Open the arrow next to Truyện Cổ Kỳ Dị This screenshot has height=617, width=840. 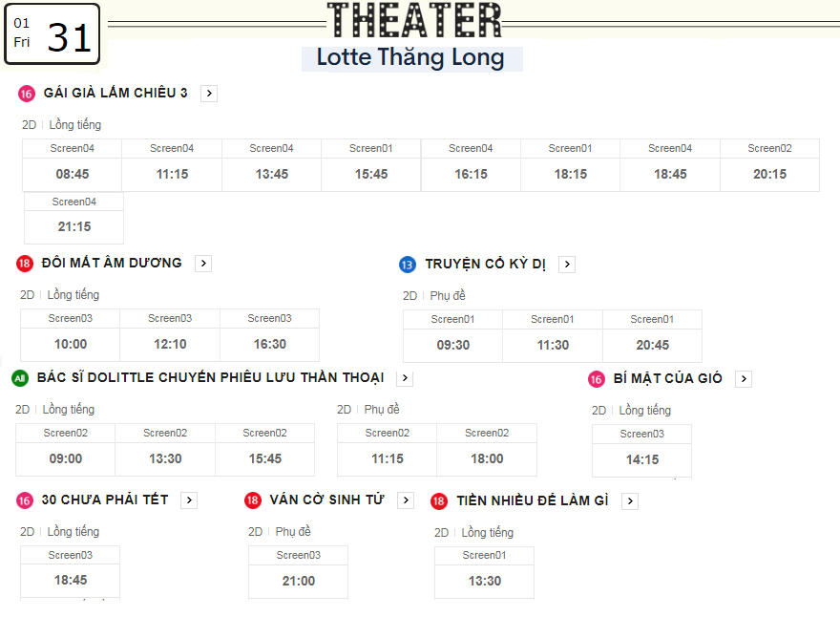[x=567, y=265]
